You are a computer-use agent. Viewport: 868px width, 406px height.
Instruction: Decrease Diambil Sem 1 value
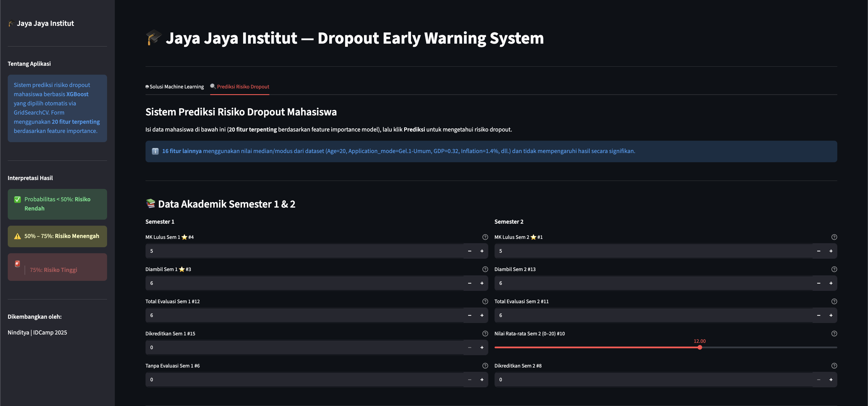[x=469, y=283]
